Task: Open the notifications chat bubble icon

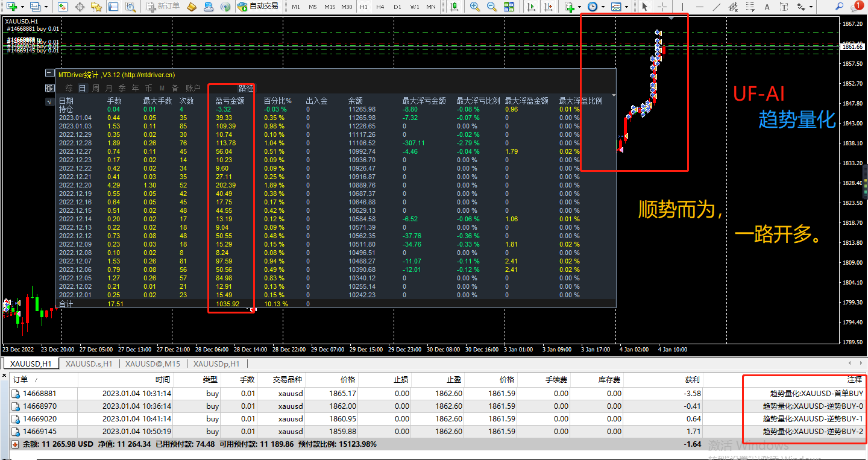Action: click(858, 5)
